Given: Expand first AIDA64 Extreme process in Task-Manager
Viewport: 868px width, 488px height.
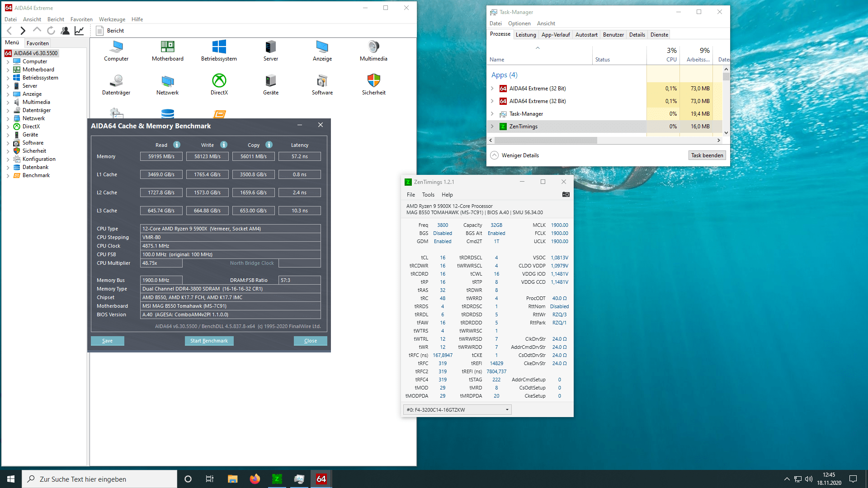Looking at the screenshot, I should tap(492, 89).
